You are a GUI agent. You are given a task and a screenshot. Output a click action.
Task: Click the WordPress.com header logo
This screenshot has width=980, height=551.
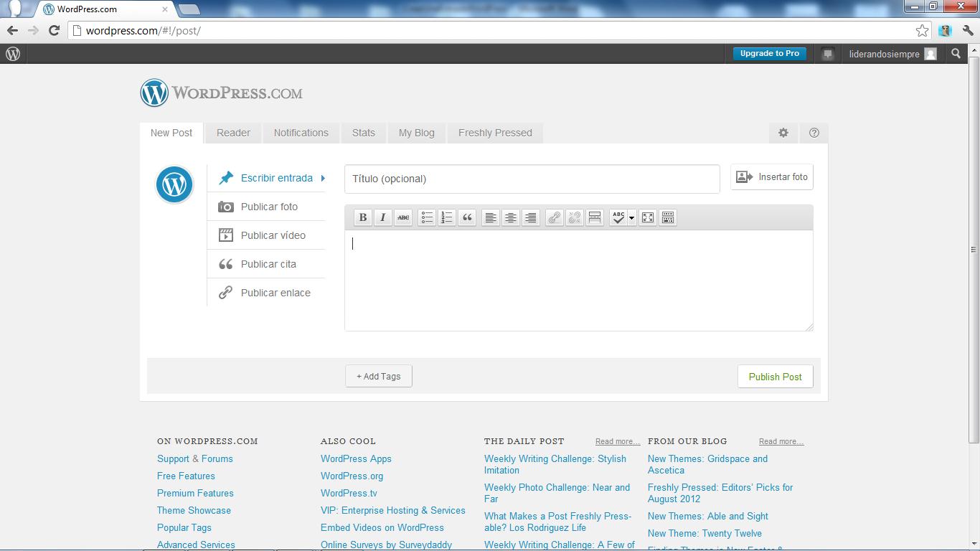221,93
